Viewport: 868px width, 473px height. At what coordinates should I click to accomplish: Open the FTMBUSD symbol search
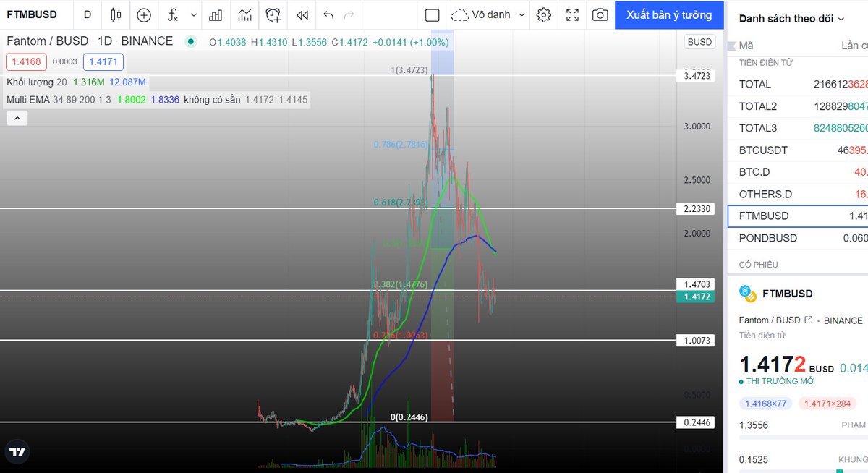[32, 14]
